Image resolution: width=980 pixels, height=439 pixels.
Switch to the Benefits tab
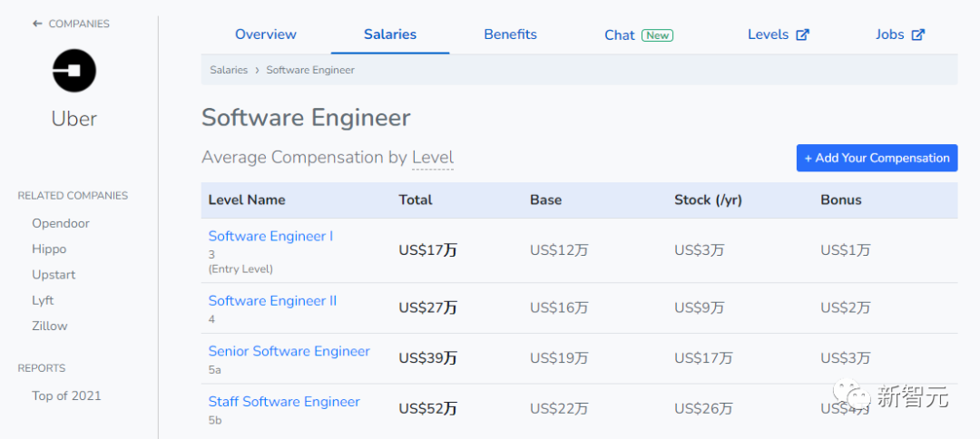tap(510, 34)
